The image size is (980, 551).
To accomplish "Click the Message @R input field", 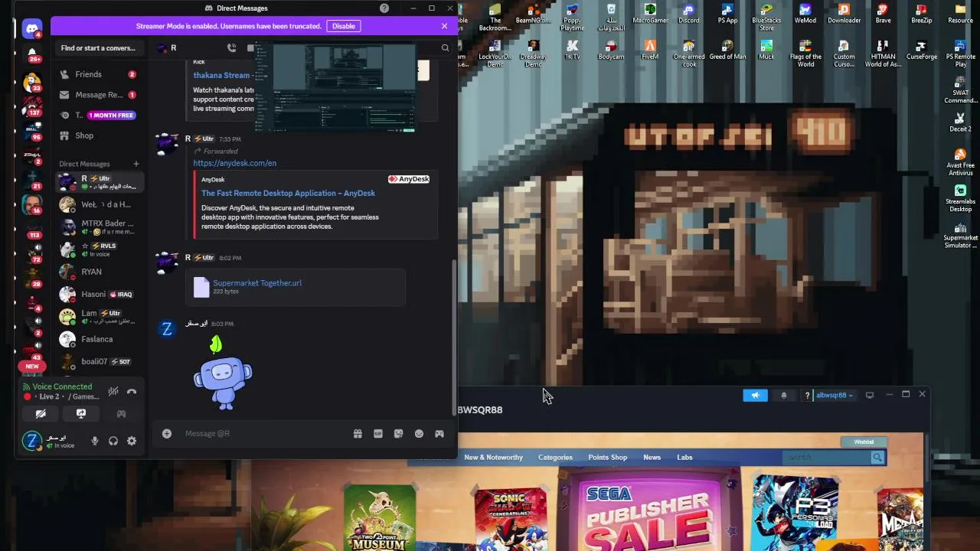I will pos(263,434).
